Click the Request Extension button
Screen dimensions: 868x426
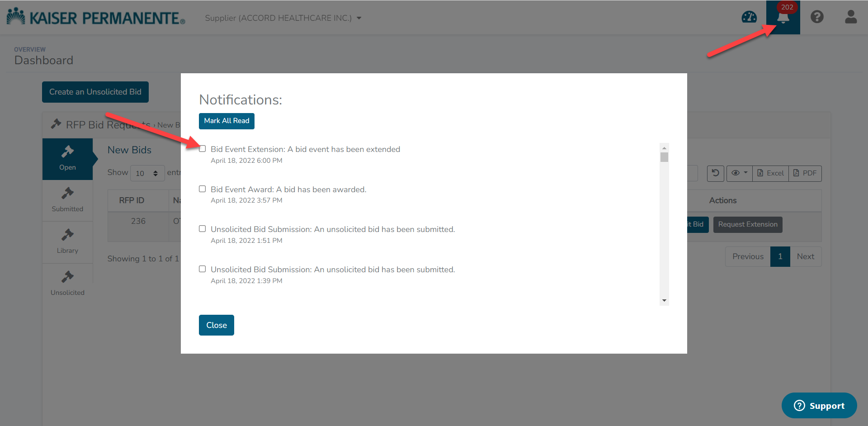(747, 224)
